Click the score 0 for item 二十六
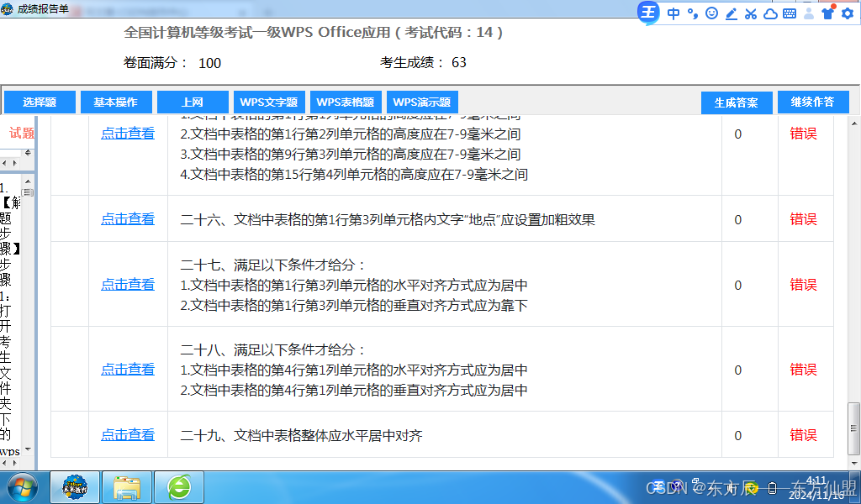This screenshot has height=504, width=861. (738, 220)
